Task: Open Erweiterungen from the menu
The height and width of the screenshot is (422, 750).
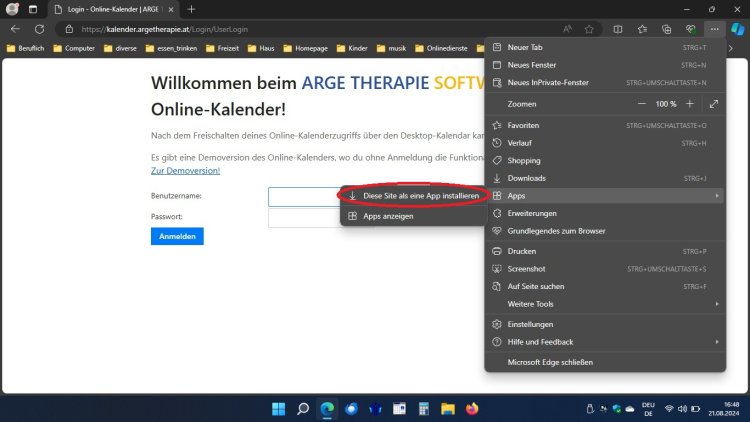Action: [605, 213]
